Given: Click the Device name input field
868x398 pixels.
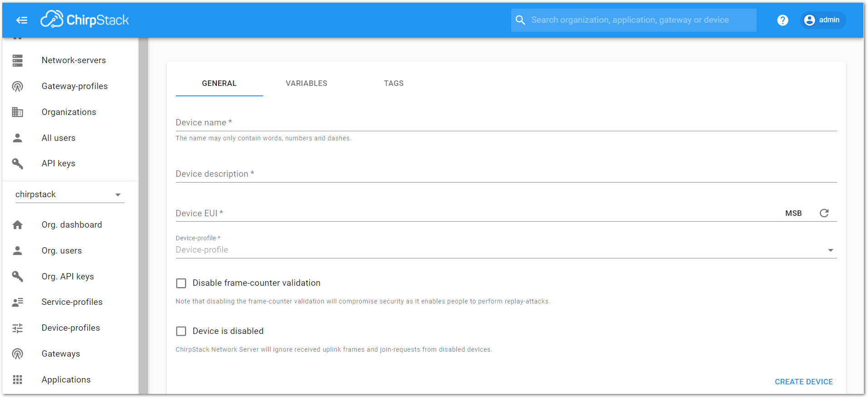Looking at the screenshot, I should coord(506,123).
